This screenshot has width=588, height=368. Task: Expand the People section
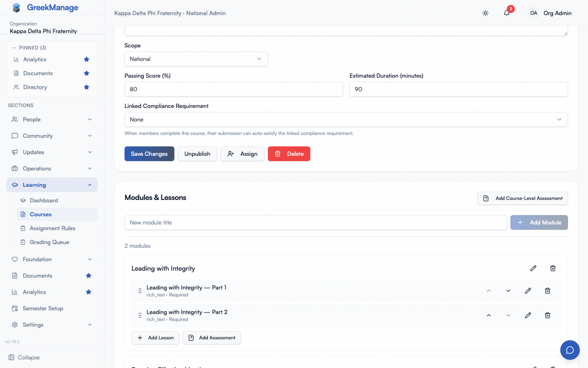[x=52, y=119]
